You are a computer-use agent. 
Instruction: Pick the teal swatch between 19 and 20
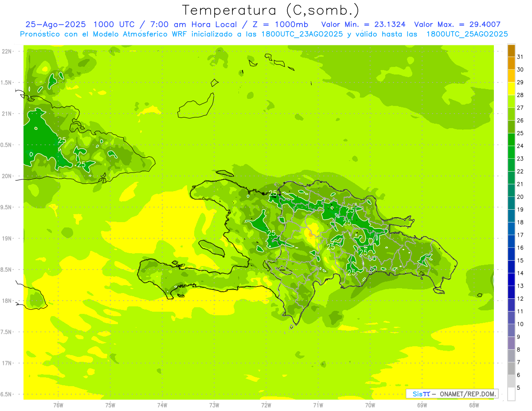(511, 203)
